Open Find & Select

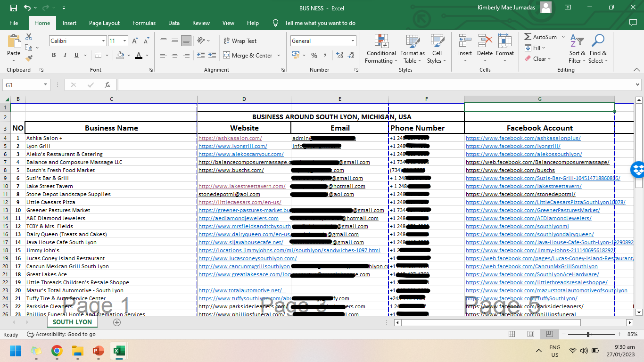coord(598,49)
